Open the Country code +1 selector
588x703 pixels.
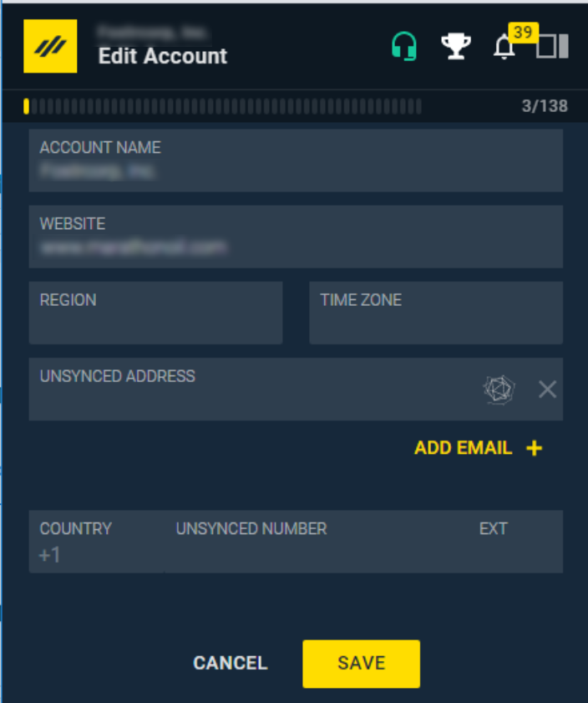click(x=97, y=542)
